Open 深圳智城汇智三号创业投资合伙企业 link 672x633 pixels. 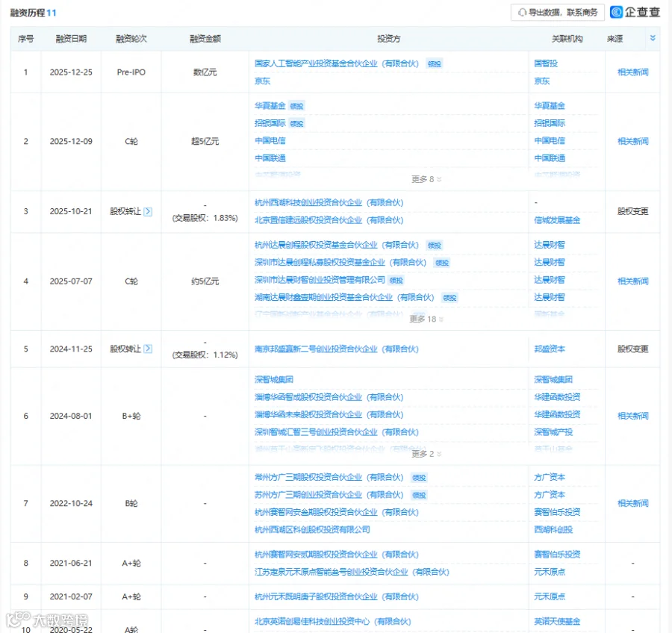[x=337, y=432]
